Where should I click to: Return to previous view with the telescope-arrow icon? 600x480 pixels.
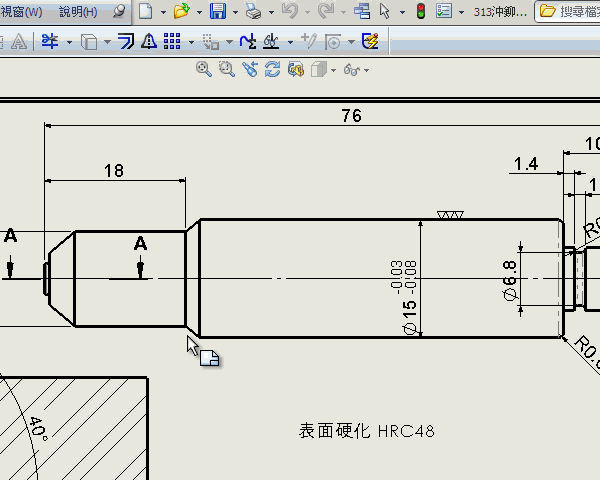(250, 69)
